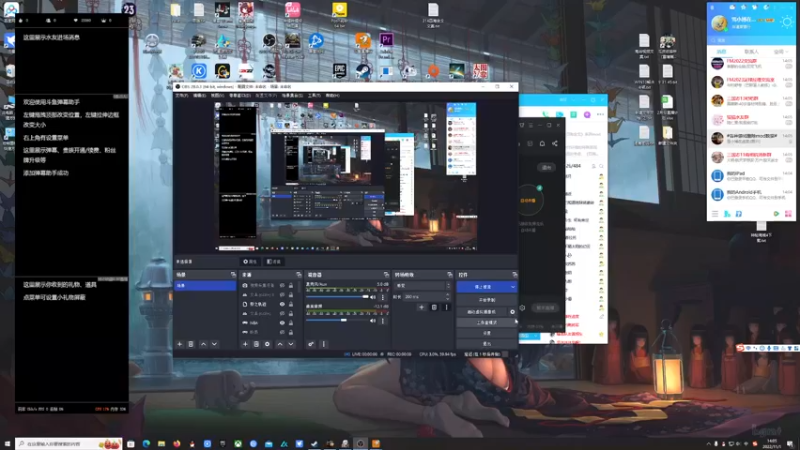Open the Properties button on the source toolbar
This screenshot has height=450, width=800.
pos(250,262)
